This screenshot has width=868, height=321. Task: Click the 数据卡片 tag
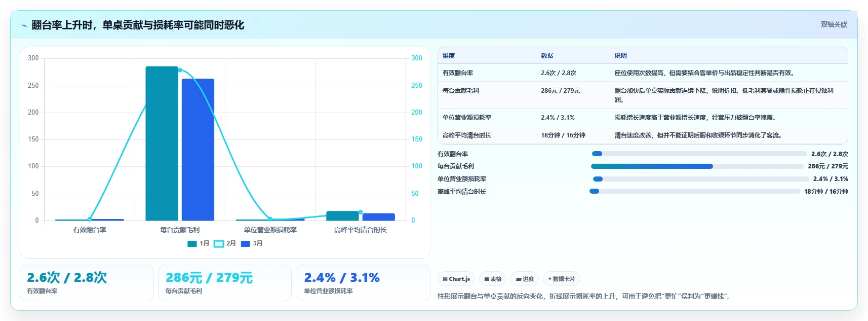click(562, 279)
